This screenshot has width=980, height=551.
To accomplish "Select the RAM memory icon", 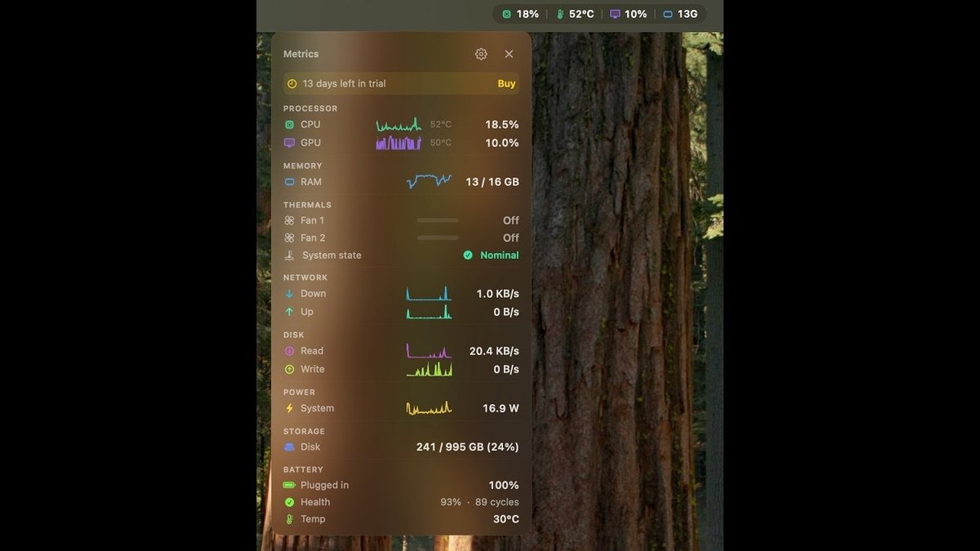I will pos(289,182).
